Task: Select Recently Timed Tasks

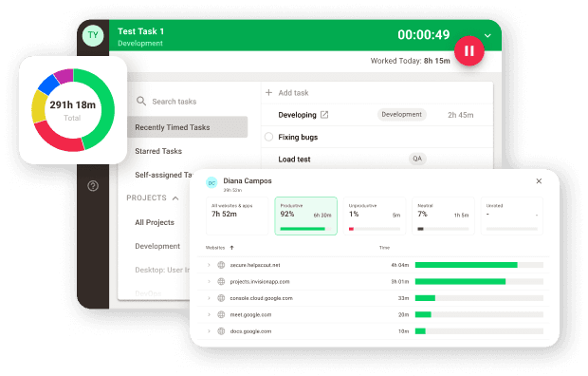Action: coord(188,127)
